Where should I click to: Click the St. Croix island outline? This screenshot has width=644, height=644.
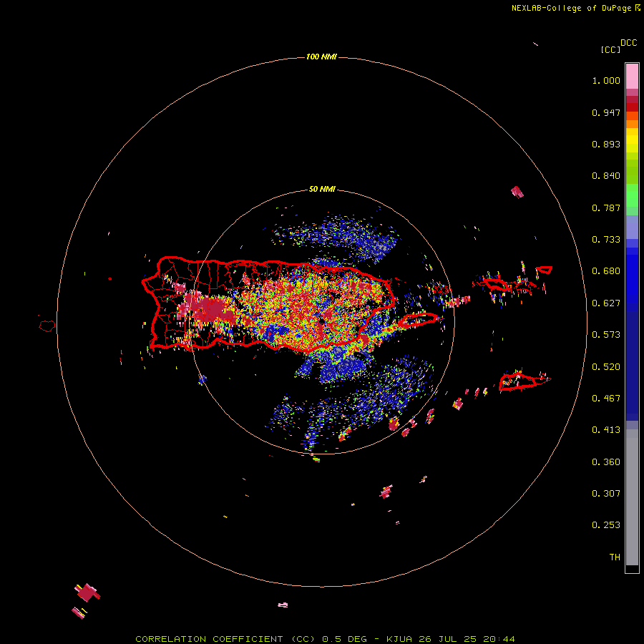(518, 381)
